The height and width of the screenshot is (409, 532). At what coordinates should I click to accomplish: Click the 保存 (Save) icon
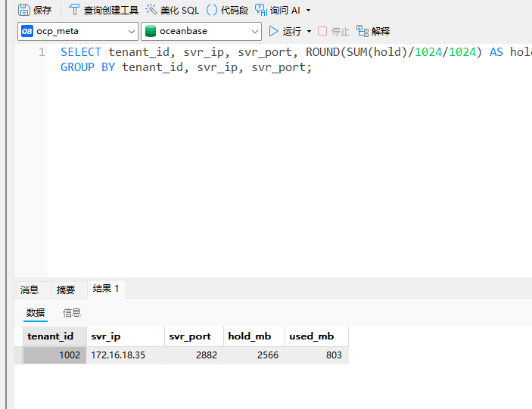coord(24,10)
